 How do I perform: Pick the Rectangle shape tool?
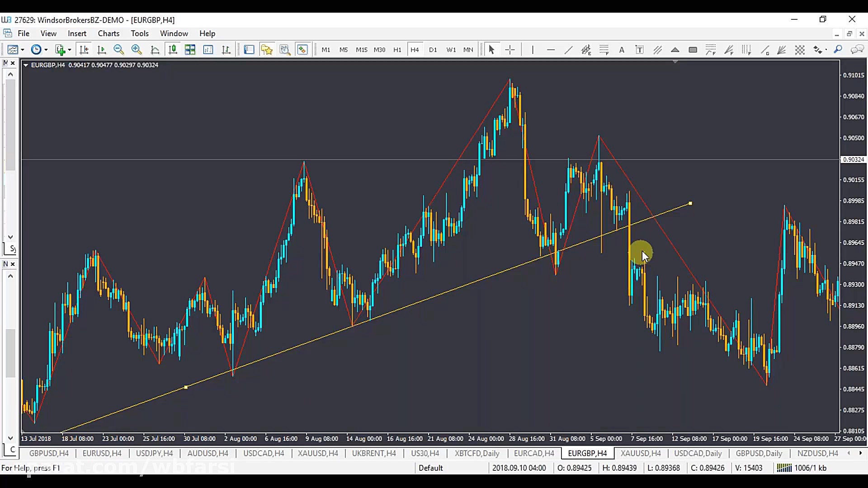pyautogui.click(x=693, y=50)
